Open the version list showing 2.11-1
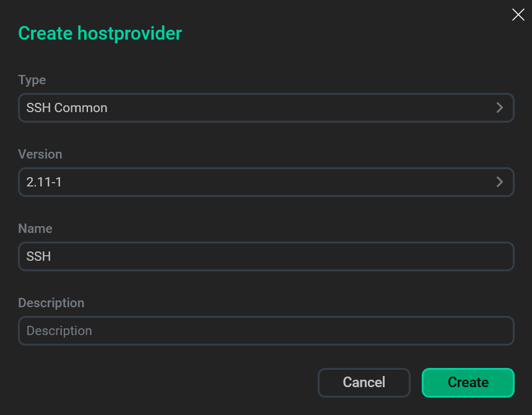Image resolution: width=532 pixels, height=415 pixels. 266,181
